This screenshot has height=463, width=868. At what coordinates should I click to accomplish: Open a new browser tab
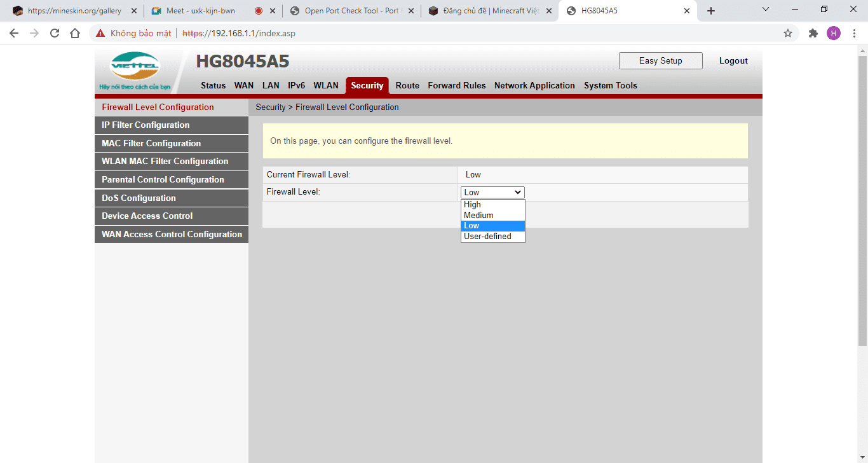[x=711, y=11]
